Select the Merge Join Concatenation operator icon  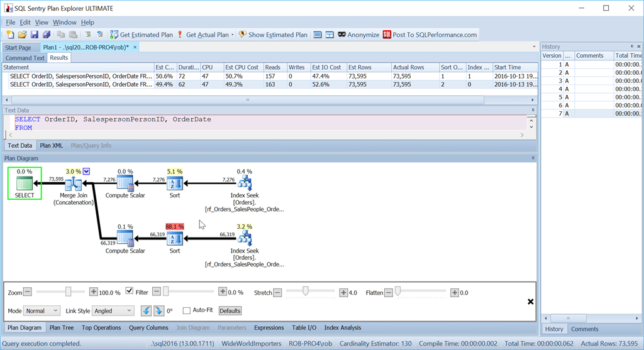[74, 183]
